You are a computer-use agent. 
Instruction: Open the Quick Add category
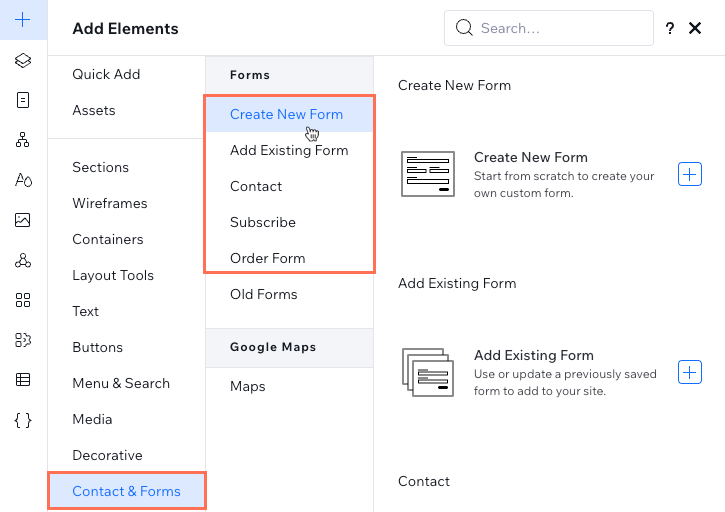pos(106,74)
